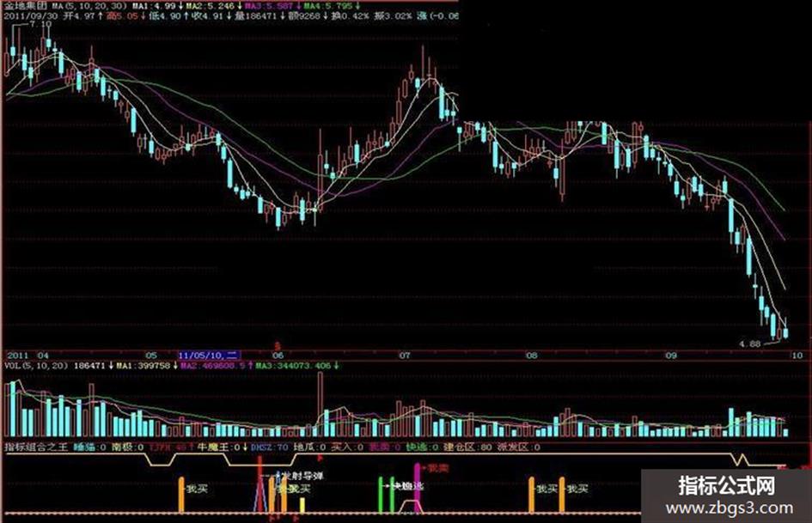Image resolution: width=812 pixels, height=523 pixels.
Task: Click the 牛魔王:0 indicator value
Action: pos(218,447)
